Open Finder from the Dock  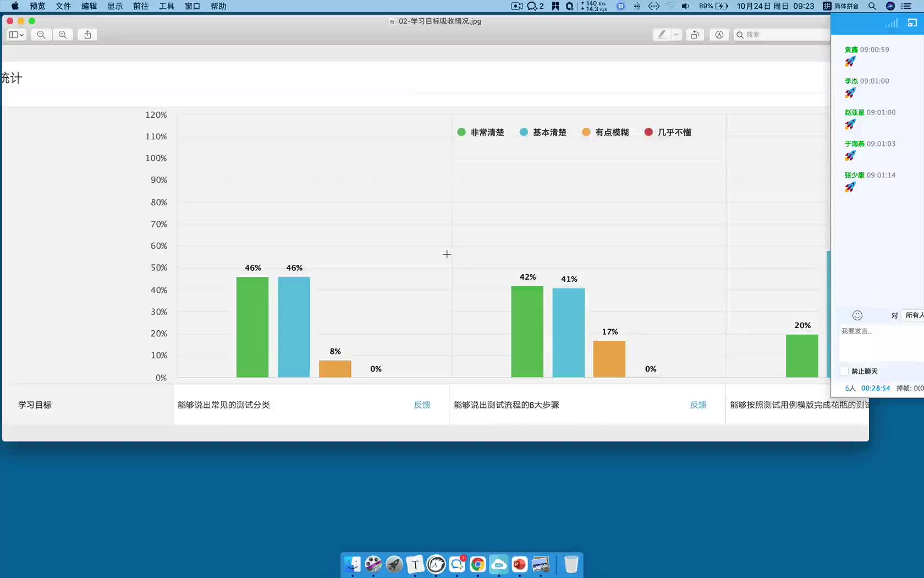tap(353, 564)
